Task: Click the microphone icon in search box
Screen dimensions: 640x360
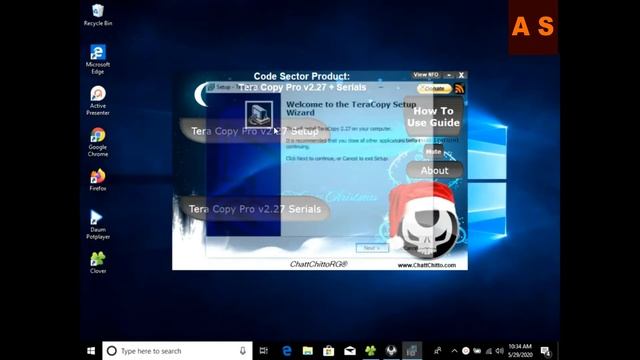Action: [242, 351]
